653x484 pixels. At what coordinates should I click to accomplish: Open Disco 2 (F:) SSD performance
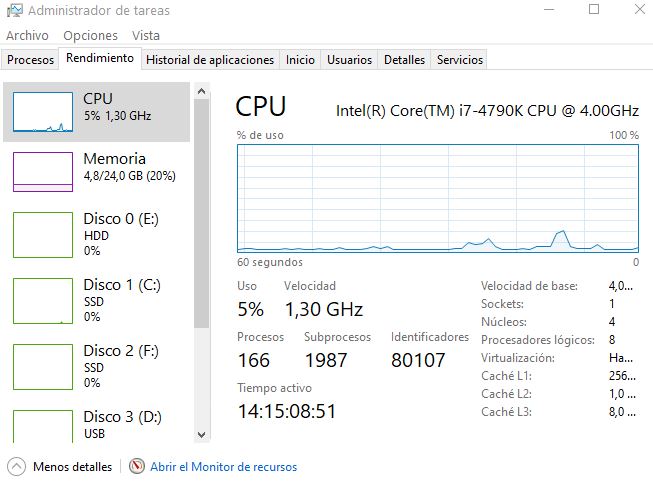tap(96, 367)
